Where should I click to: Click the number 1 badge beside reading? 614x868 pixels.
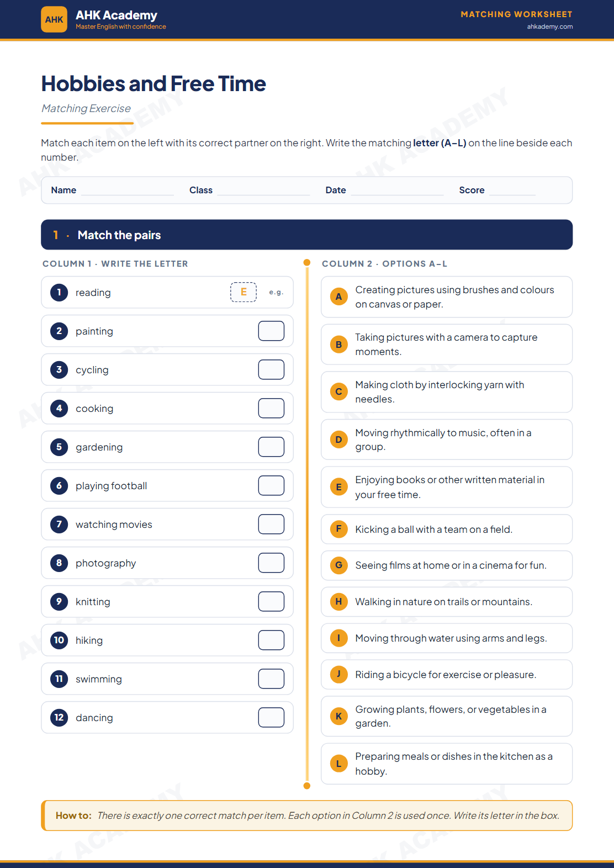point(59,292)
